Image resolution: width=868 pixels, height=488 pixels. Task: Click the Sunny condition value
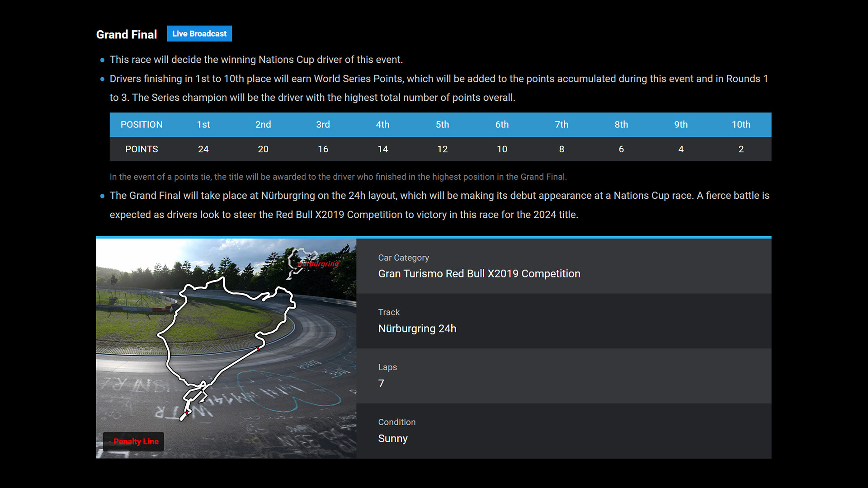coord(392,439)
